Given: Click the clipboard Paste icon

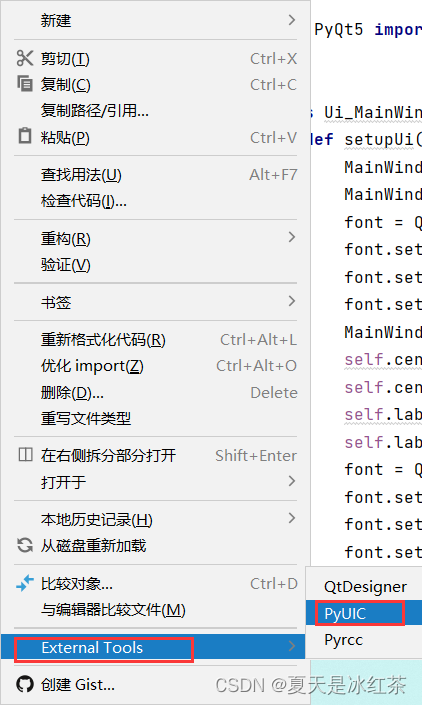Looking at the screenshot, I should (x=25, y=136).
